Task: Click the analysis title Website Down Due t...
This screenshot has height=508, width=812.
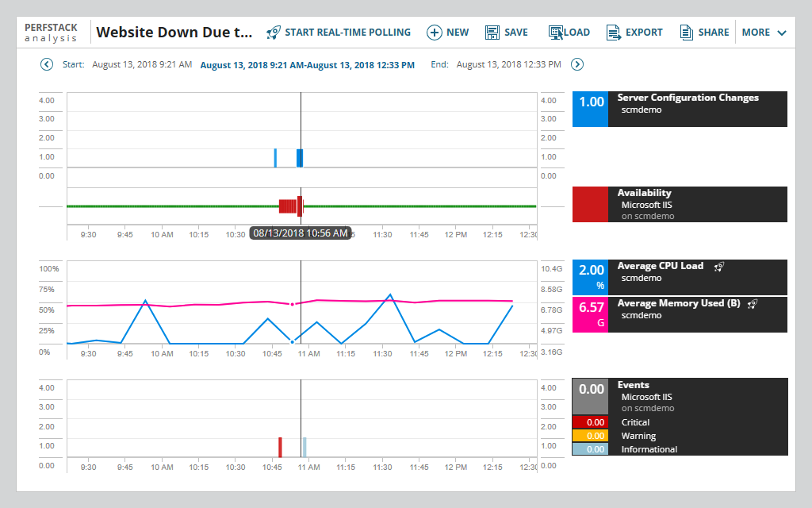Action: pos(174,32)
